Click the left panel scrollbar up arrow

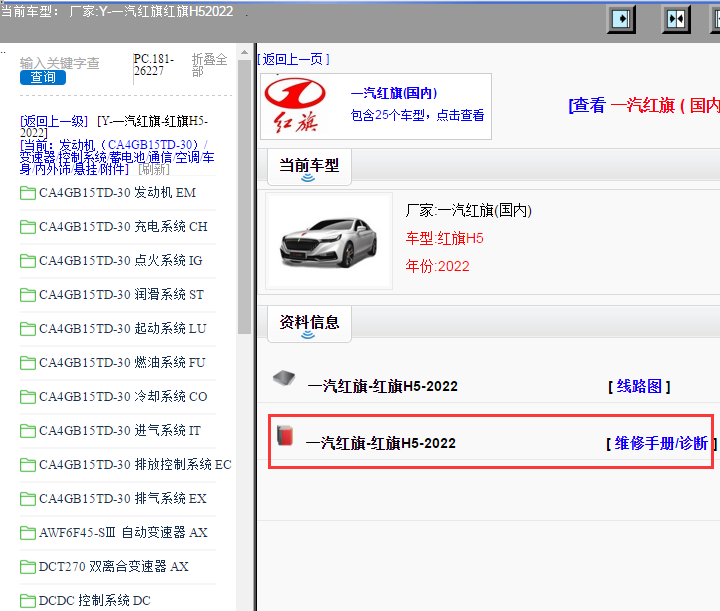[244, 52]
